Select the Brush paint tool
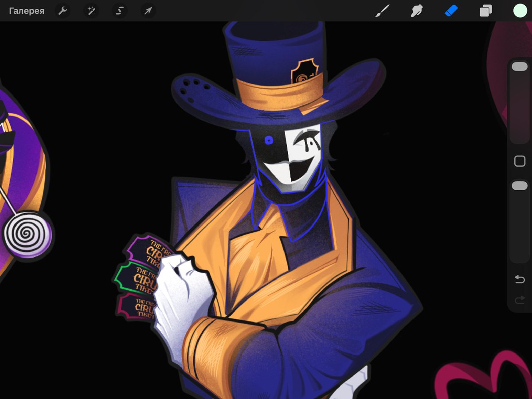 click(x=382, y=11)
